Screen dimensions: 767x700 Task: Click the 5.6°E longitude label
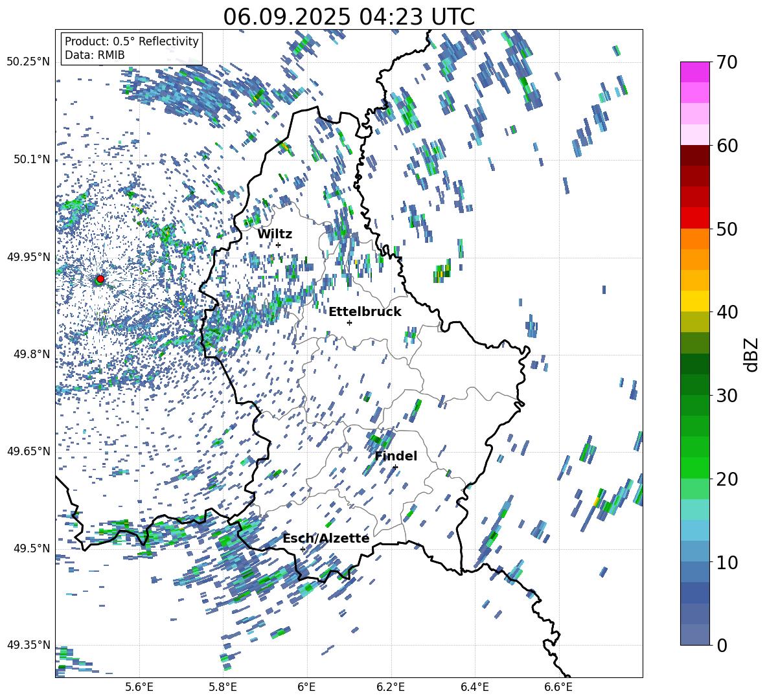[x=139, y=687]
